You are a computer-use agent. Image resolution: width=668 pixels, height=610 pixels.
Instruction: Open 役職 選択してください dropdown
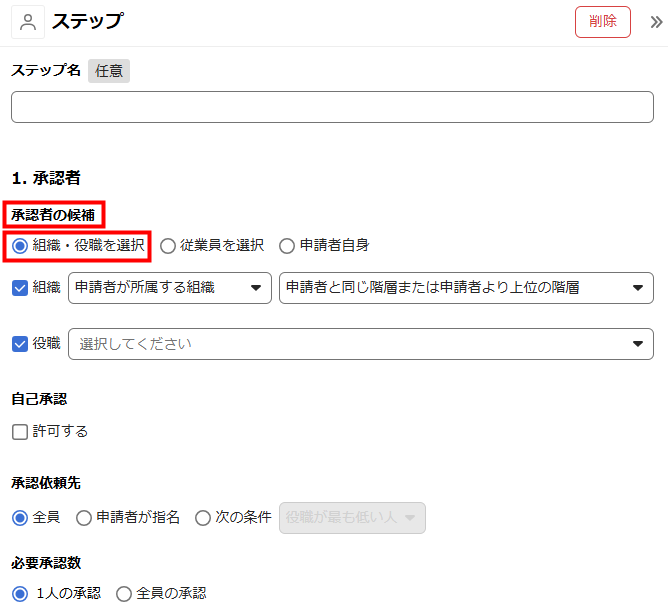[x=360, y=344]
